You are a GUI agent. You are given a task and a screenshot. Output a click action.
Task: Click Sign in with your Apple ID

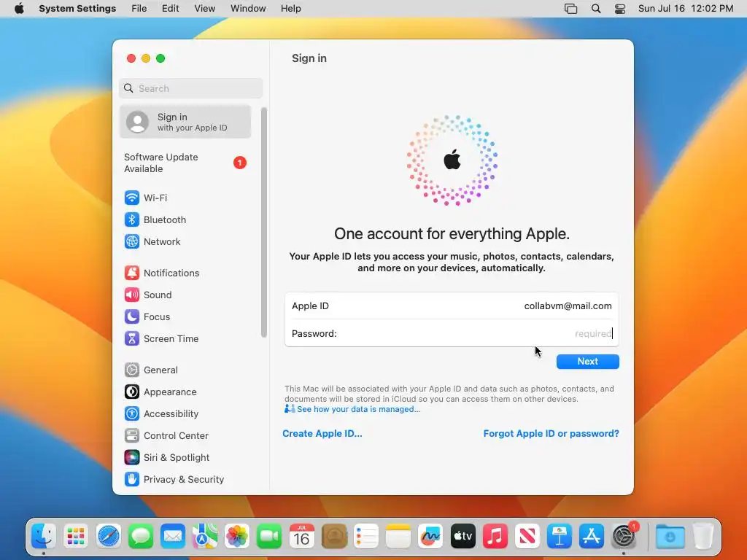185,122
